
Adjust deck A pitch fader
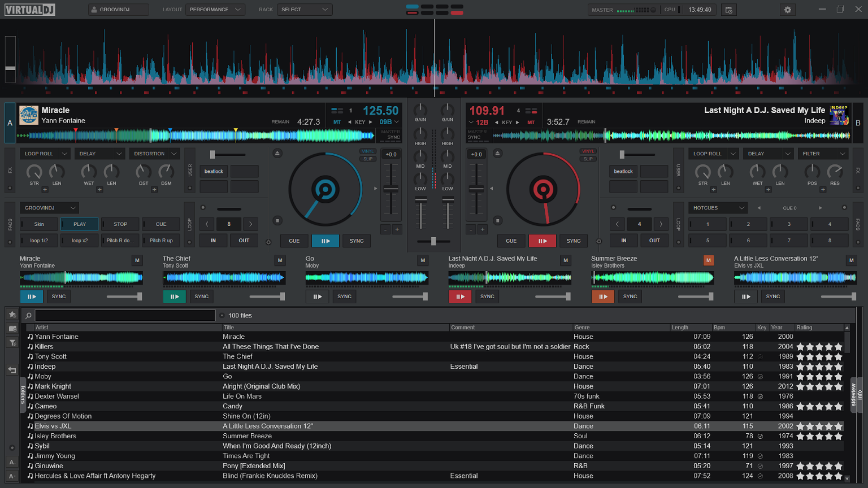tap(391, 189)
